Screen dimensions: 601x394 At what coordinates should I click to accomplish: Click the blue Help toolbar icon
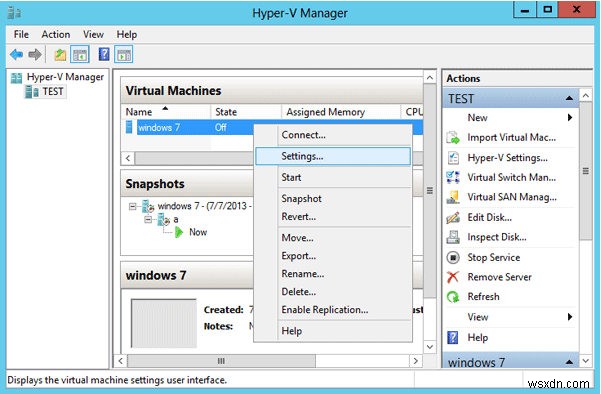click(x=104, y=54)
